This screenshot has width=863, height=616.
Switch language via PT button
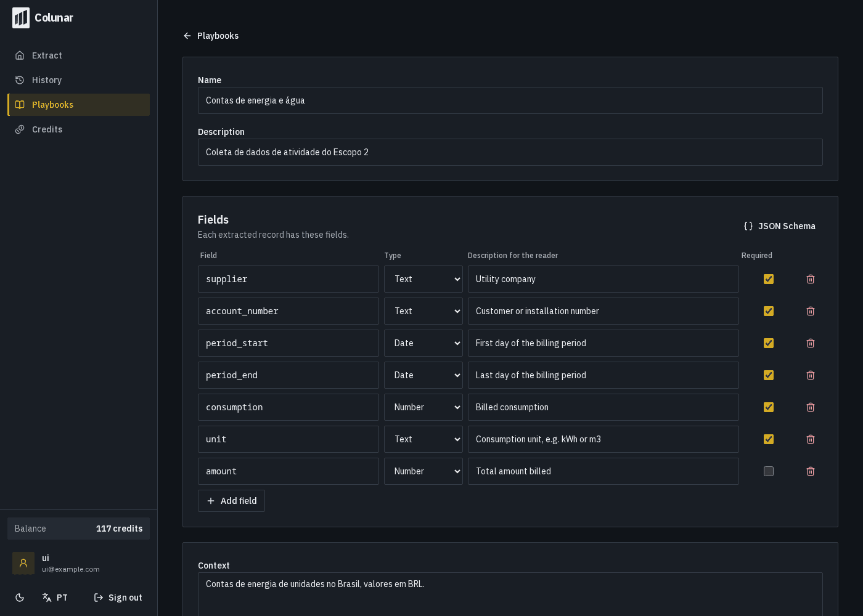click(x=55, y=598)
